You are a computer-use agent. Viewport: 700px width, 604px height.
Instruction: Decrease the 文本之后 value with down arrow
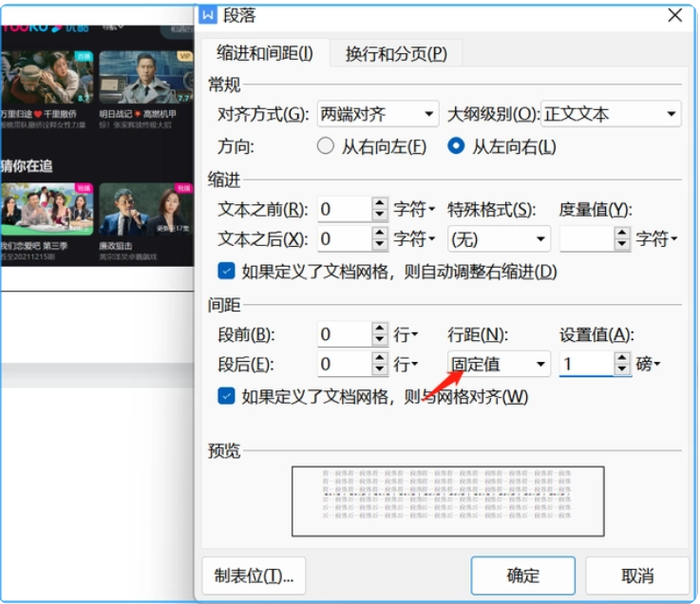(x=380, y=245)
